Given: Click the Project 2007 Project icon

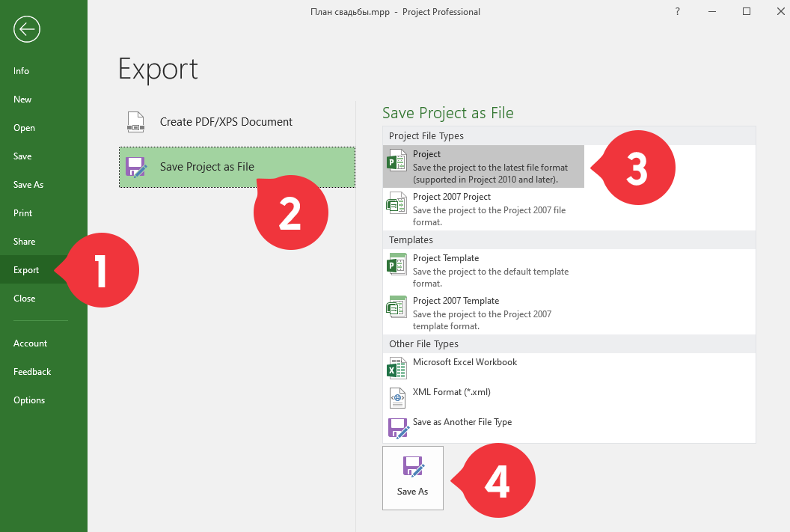Looking at the screenshot, I should [396, 204].
